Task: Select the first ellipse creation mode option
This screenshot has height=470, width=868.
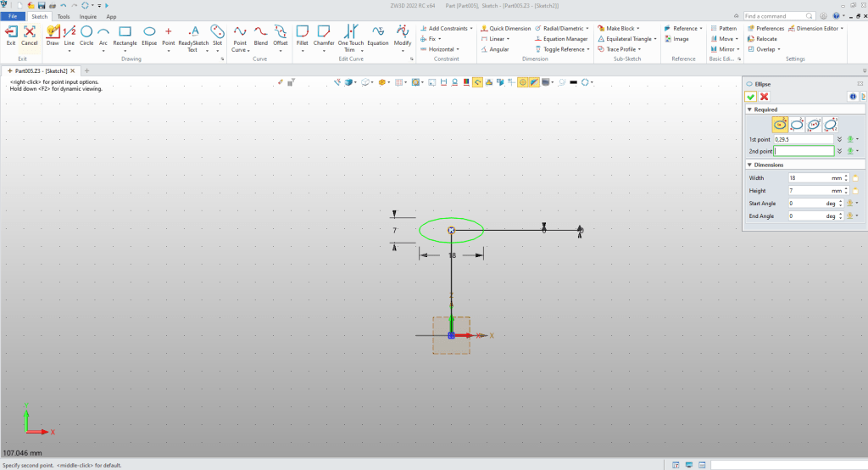Action: 781,124
